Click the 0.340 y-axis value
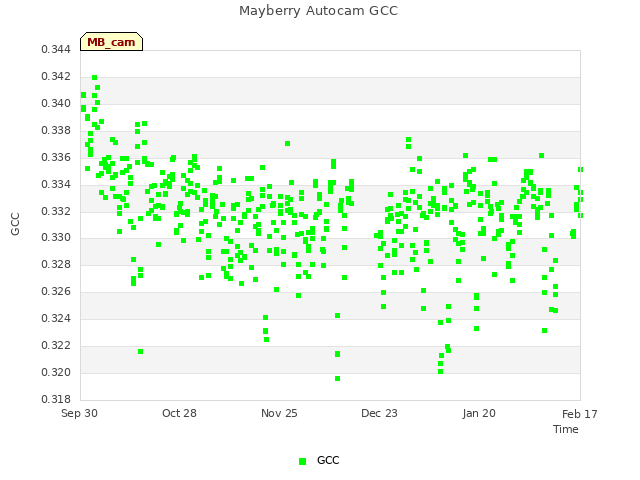Screen dimensions: 640x480 [x=56, y=104]
